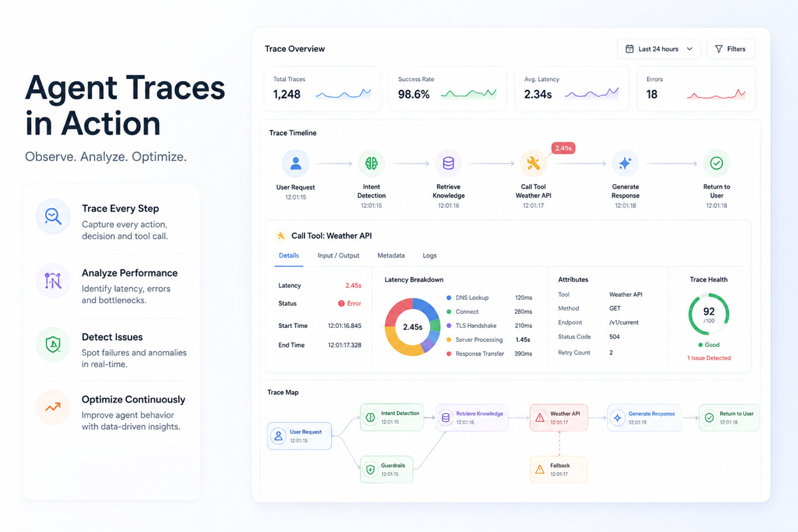Click the Tool attribute value Weather API
This screenshot has height=532, width=798.
[x=626, y=295]
